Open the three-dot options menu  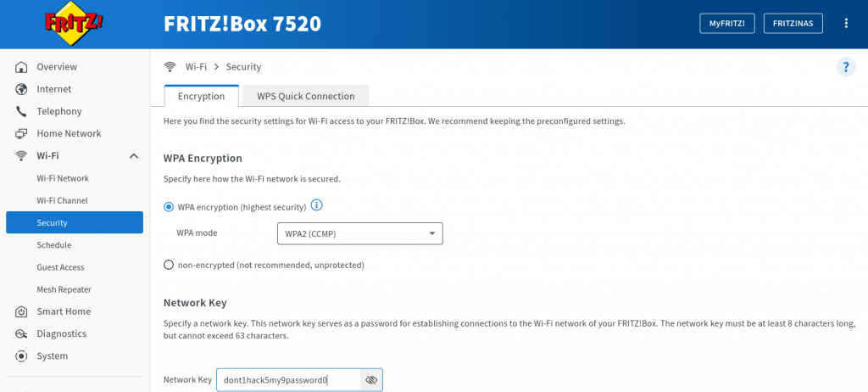click(x=846, y=23)
